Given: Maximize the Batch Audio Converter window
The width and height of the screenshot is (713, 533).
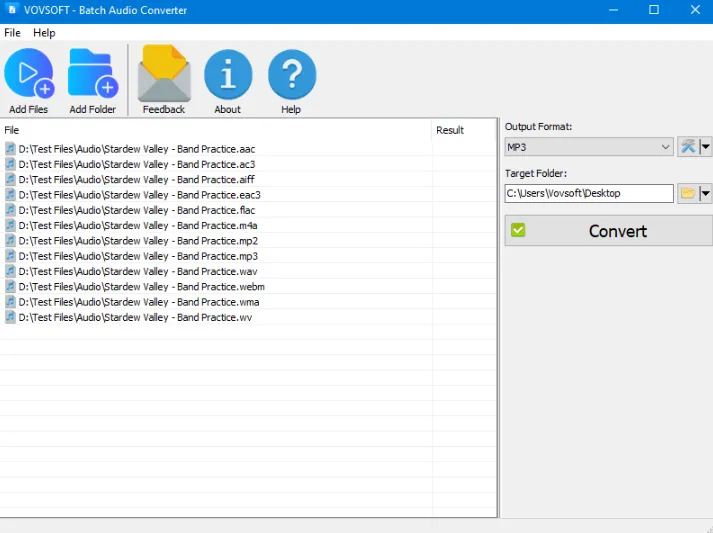Looking at the screenshot, I should coord(653,10).
